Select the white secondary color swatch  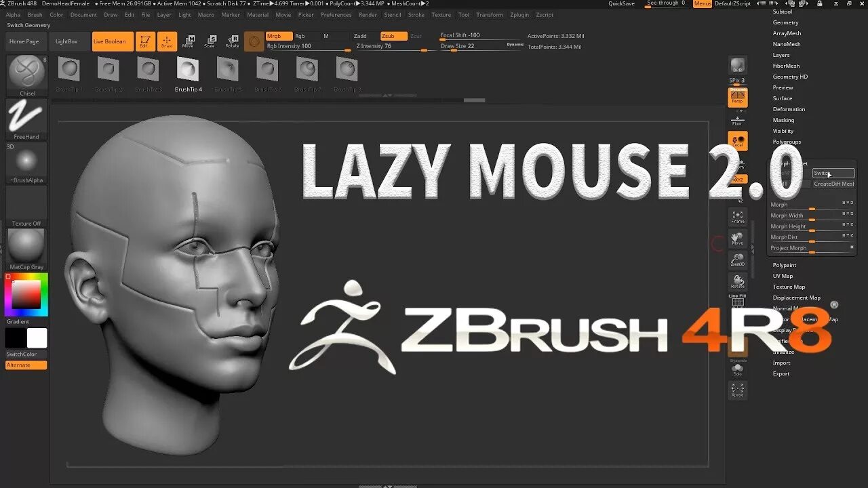click(37, 338)
